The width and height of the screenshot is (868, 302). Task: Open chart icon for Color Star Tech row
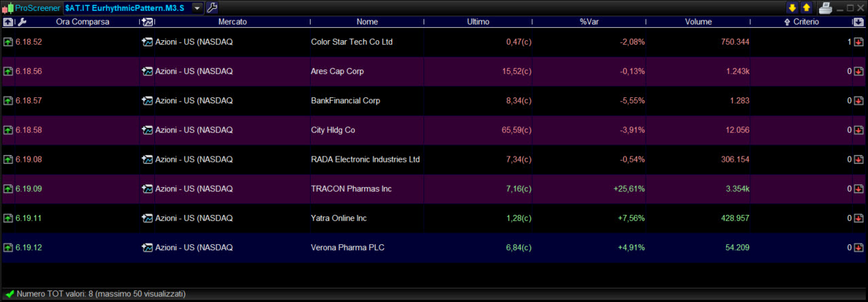click(146, 42)
